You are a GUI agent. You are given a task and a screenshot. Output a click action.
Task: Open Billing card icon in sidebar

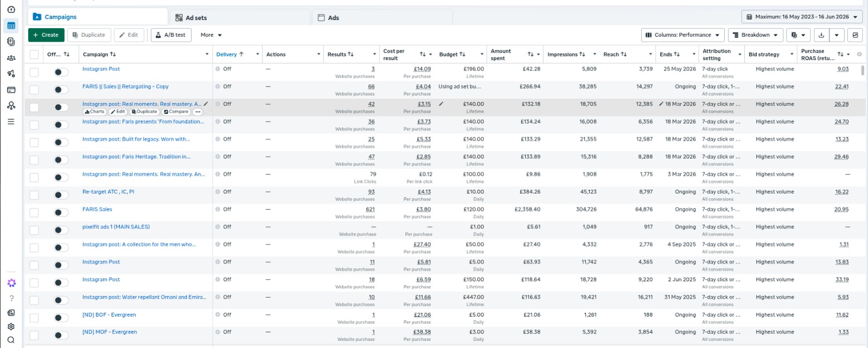point(11,89)
